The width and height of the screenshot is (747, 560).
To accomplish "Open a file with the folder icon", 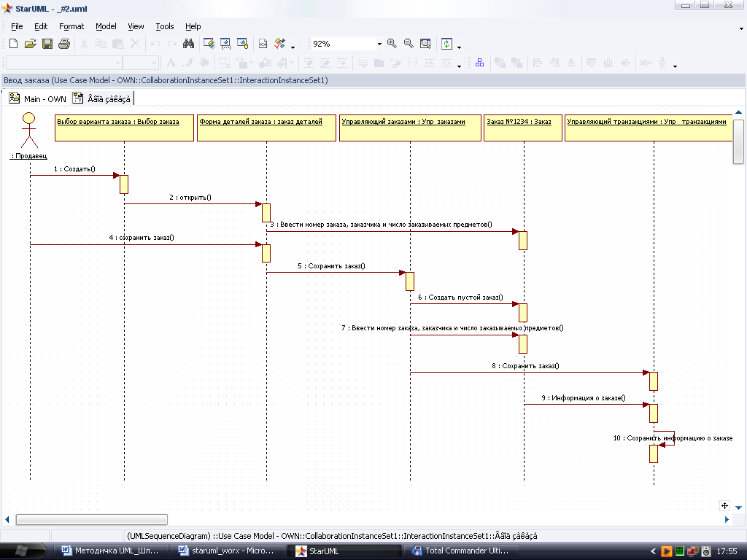I will (x=30, y=44).
